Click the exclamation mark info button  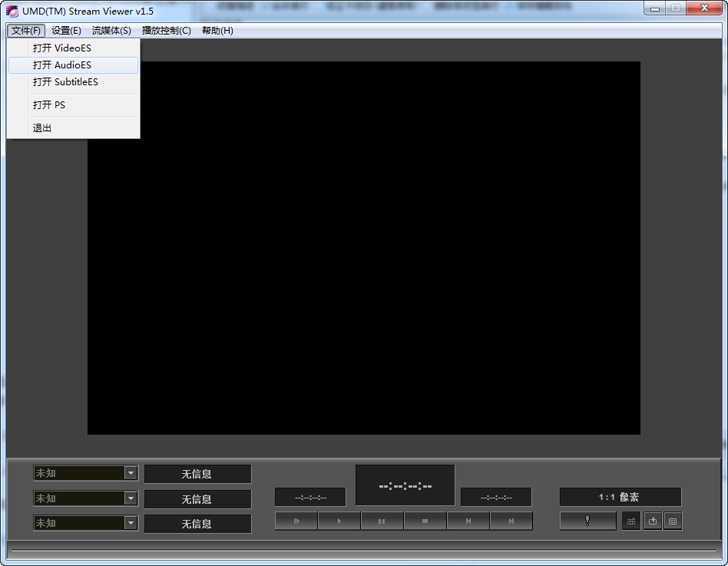587,521
